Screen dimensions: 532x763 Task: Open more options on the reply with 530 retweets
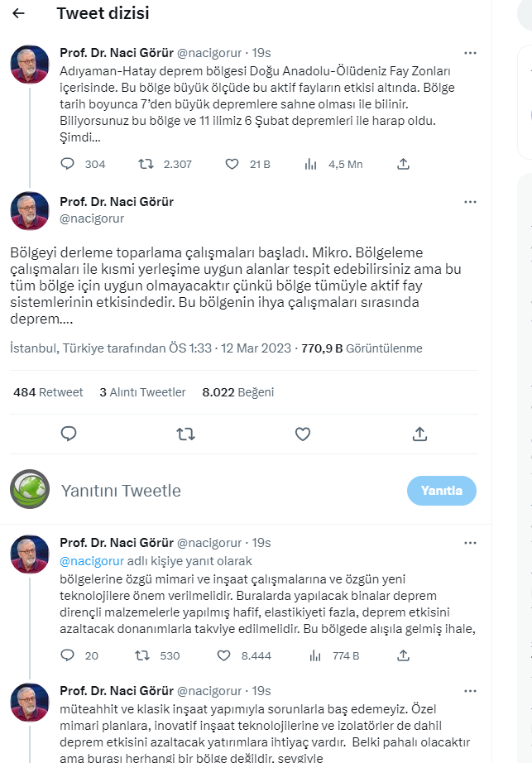pyautogui.click(x=470, y=543)
